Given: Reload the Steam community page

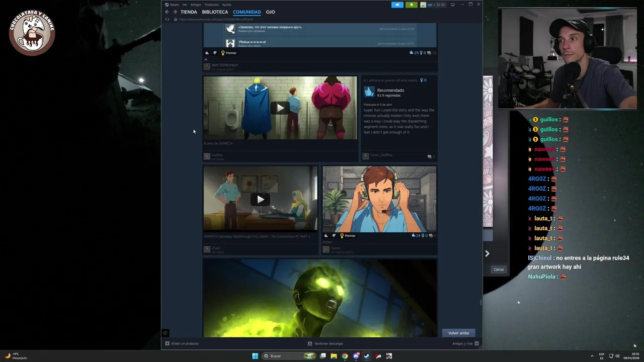Looking at the screenshot, I should pyautogui.click(x=167, y=19).
